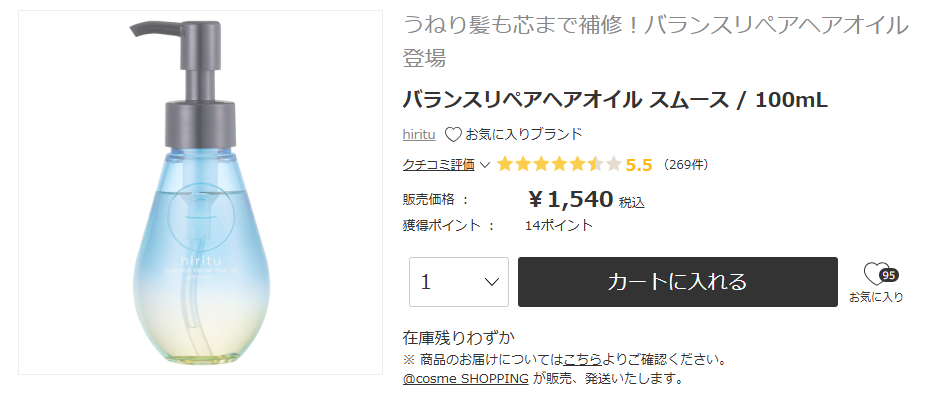Click the (269件) review count
The image size is (942, 406).
(685, 164)
